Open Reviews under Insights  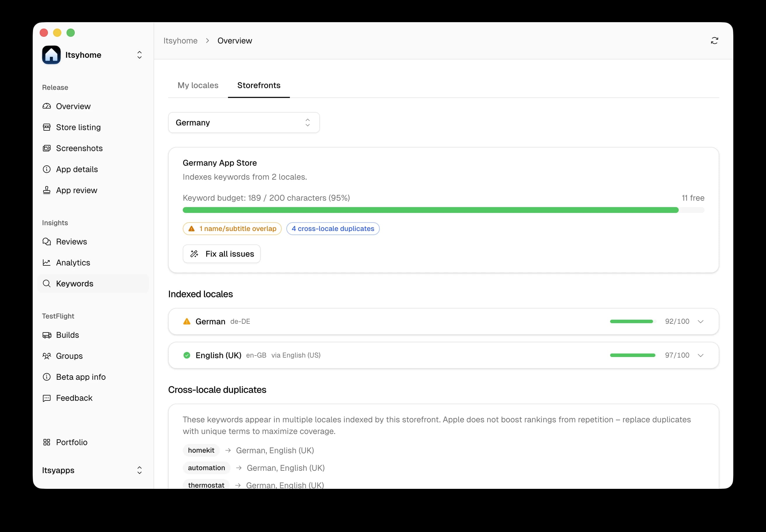(x=71, y=241)
